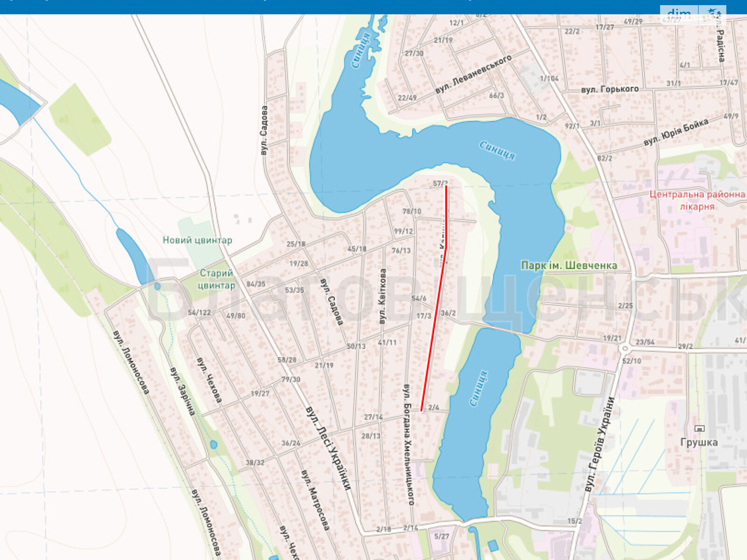Select house number 25/18

click(296, 244)
